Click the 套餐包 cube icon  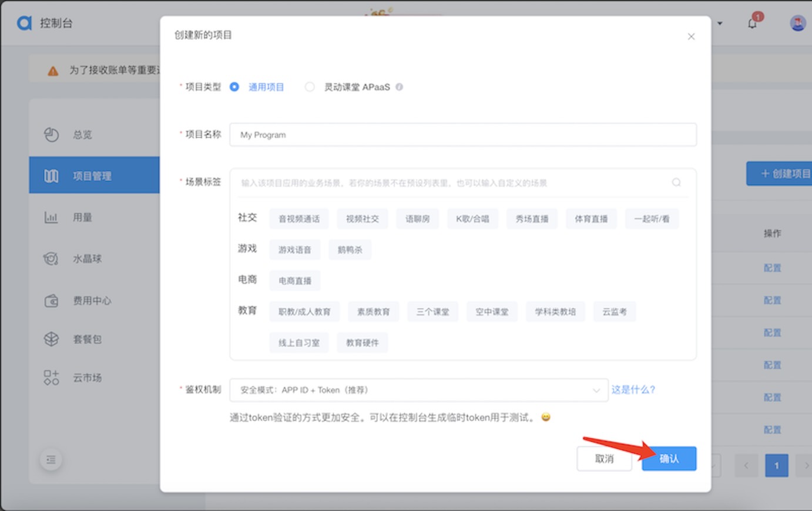pos(51,339)
